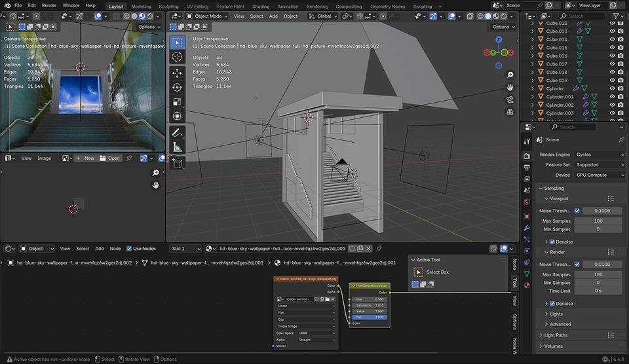Screen dimensions: 629x364
Task: Activate the 3D Cursor tool
Action: pyautogui.click(x=177, y=58)
